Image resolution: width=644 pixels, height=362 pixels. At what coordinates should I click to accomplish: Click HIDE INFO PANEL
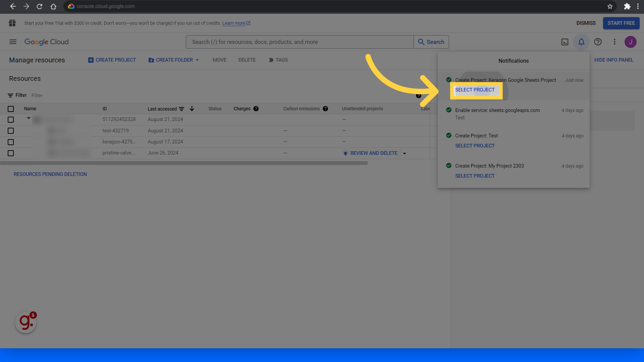point(614,60)
